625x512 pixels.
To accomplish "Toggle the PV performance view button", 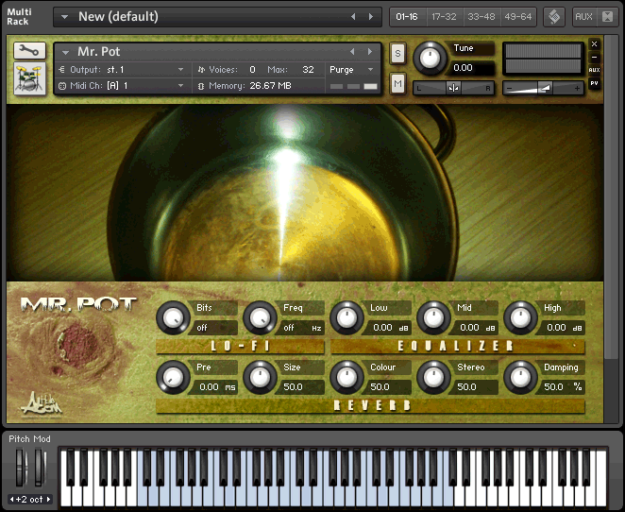I will pyautogui.click(x=594, y=83).
